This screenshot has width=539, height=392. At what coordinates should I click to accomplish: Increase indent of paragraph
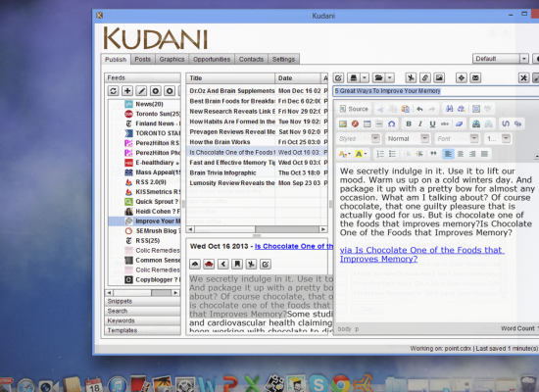click(x=419, y=154)
